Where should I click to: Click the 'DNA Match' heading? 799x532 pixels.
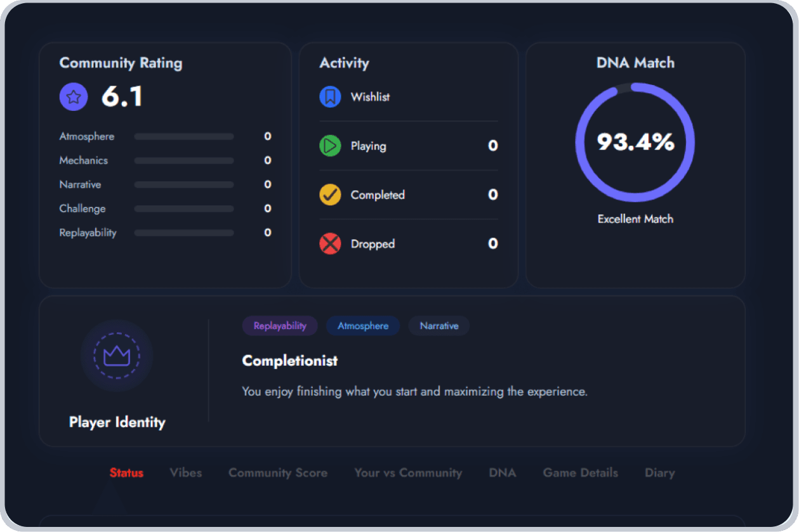[x=635, y=63]
